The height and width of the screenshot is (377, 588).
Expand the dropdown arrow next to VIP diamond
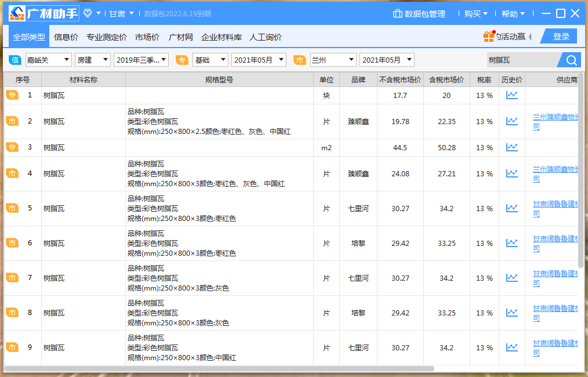tap(98, 13)
